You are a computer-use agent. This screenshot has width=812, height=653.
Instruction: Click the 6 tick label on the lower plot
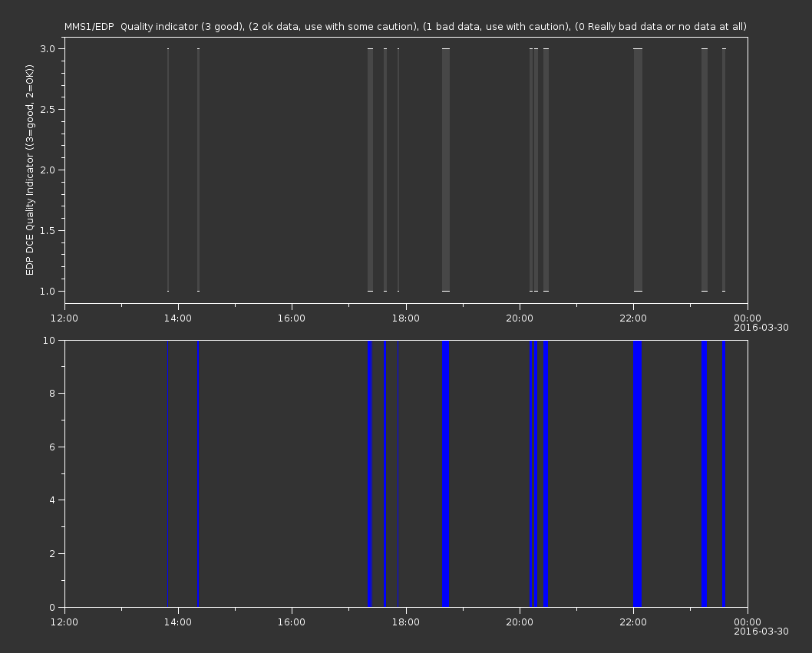point(52,447)
